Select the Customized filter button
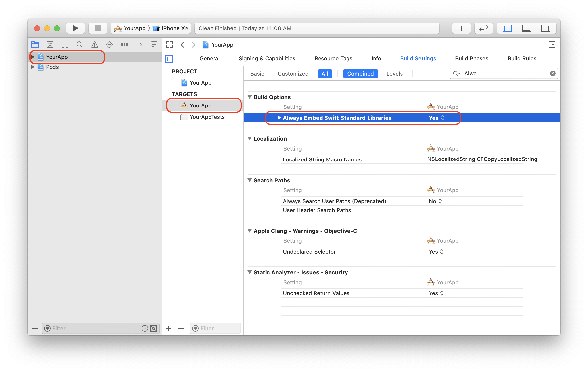The image size is (588, 372). (293, 74)
